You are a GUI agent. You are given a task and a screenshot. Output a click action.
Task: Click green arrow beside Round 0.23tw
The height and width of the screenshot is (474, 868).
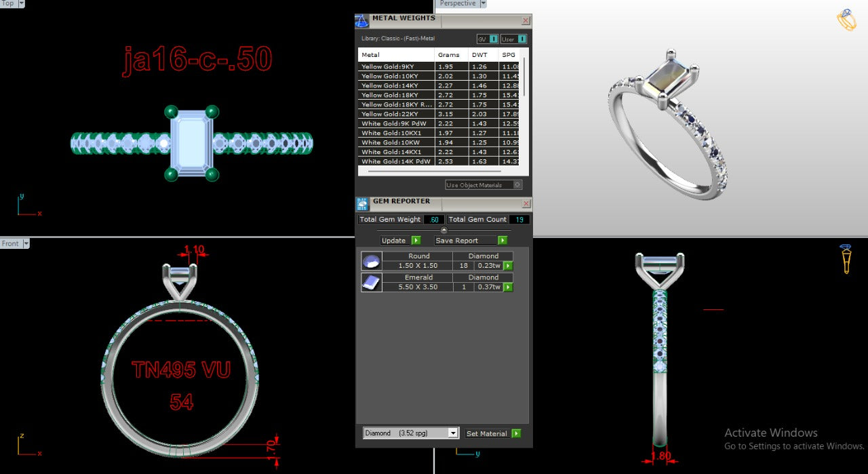(x=508, y=266)
